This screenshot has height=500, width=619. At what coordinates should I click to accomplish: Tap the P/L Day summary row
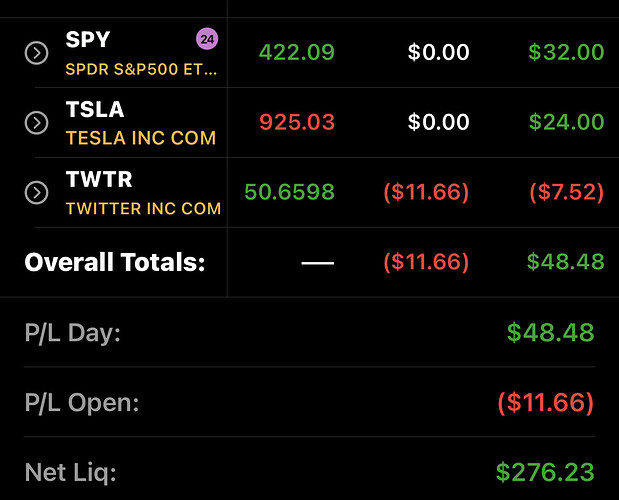click(310, 332)
